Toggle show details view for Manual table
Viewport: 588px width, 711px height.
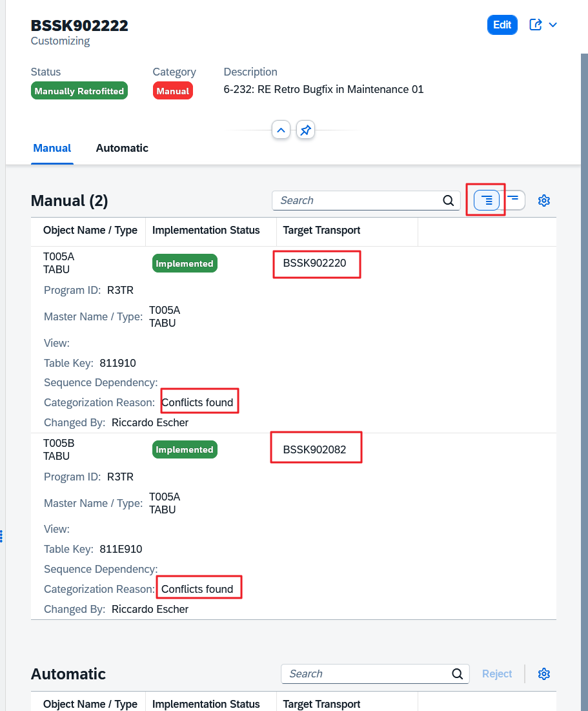(487, 200)
